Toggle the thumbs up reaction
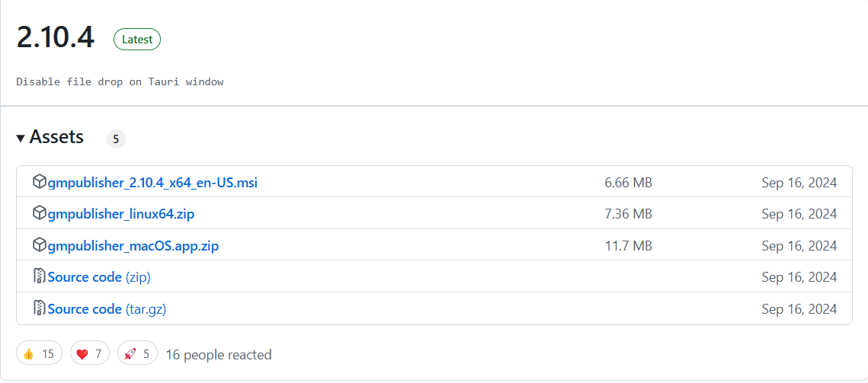868x383 pixels. pyautogui.click(x=39, y=353)
